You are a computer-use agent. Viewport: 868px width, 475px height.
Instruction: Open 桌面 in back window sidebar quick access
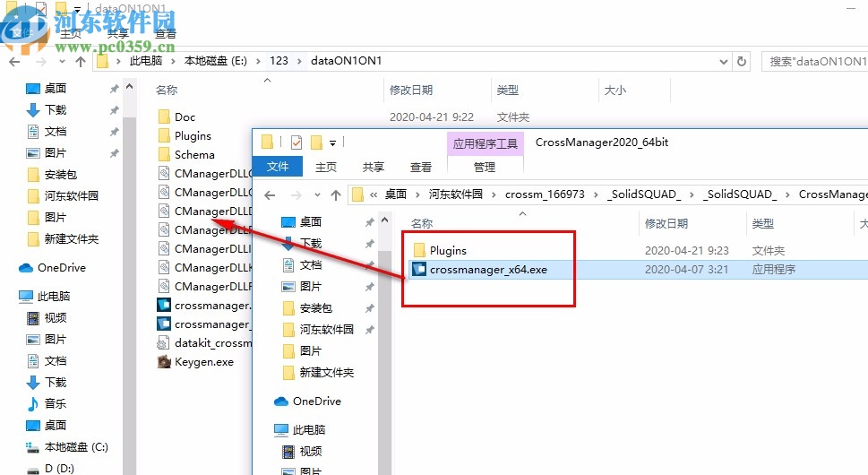tap(47, 88)
